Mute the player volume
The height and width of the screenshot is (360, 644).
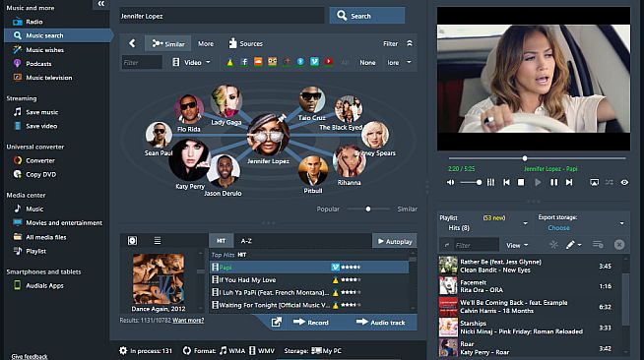click(x=451, y=183)
